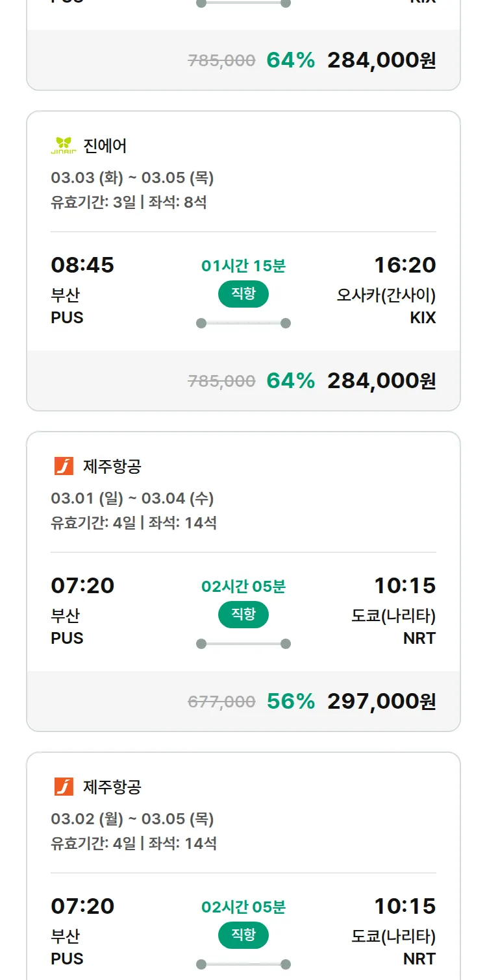Click 직항 badge on Jin Air flight
The width and height of the screenshot is (487, 980).
click(x=243, y=294)
